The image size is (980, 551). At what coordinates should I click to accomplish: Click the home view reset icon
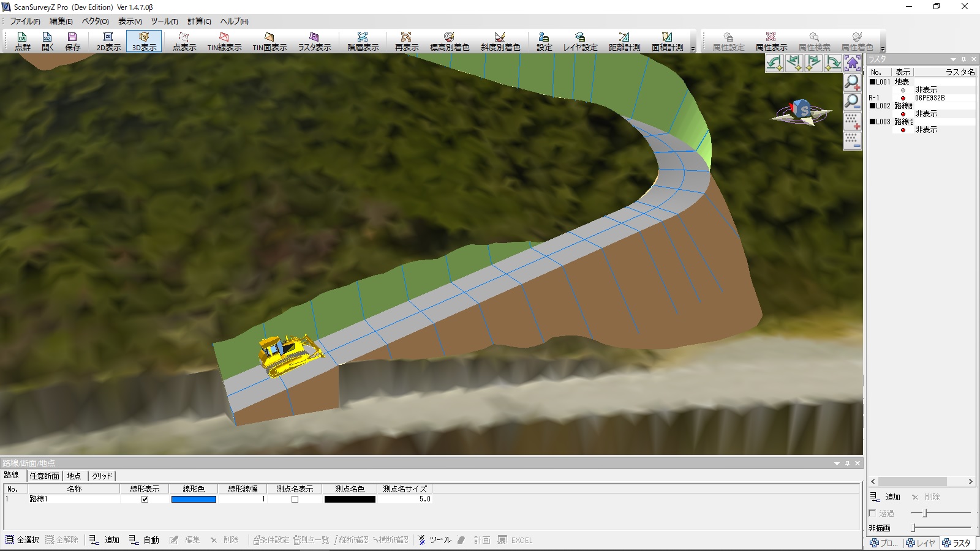pyautogui.click(x=853, y=62)
